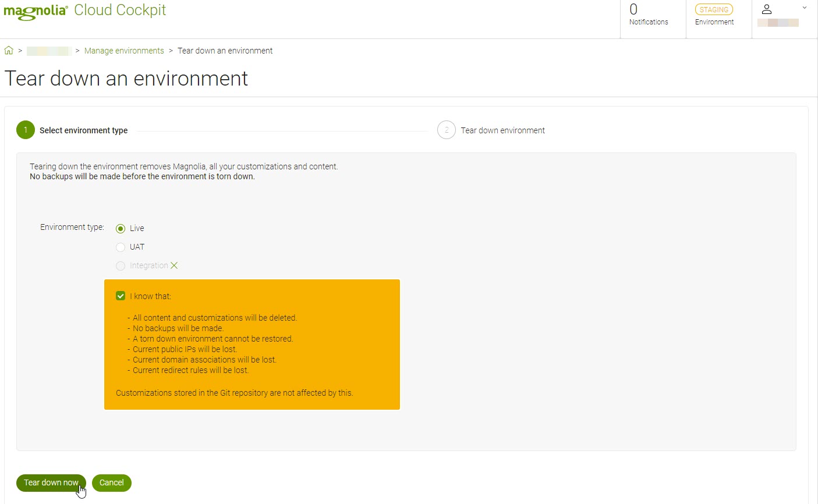Viewport: 818px width, 504px height.
Task: Open the Notifications counter
Action: 649,15
